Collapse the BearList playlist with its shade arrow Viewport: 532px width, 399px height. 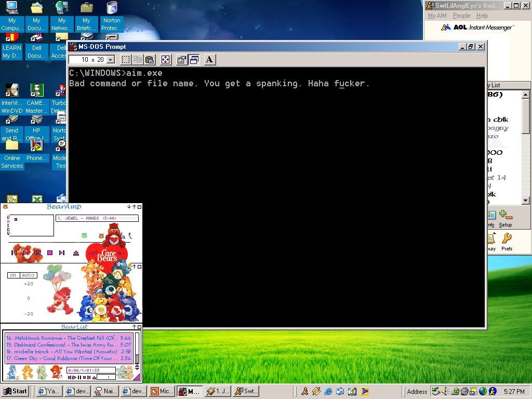click(x=134, y=327)
